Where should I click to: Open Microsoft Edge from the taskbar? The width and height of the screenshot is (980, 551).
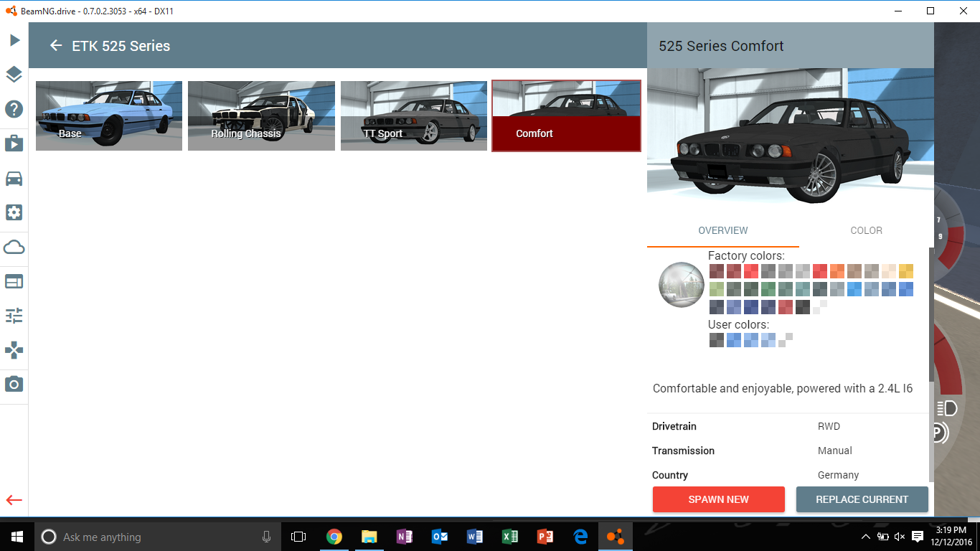click(580, 537)
